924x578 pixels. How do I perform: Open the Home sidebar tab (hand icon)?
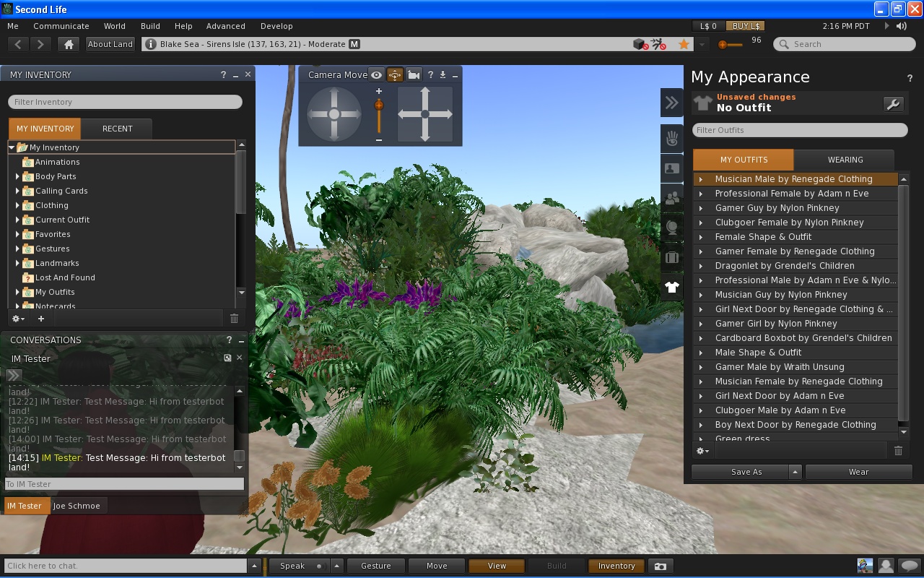point(671,138)
